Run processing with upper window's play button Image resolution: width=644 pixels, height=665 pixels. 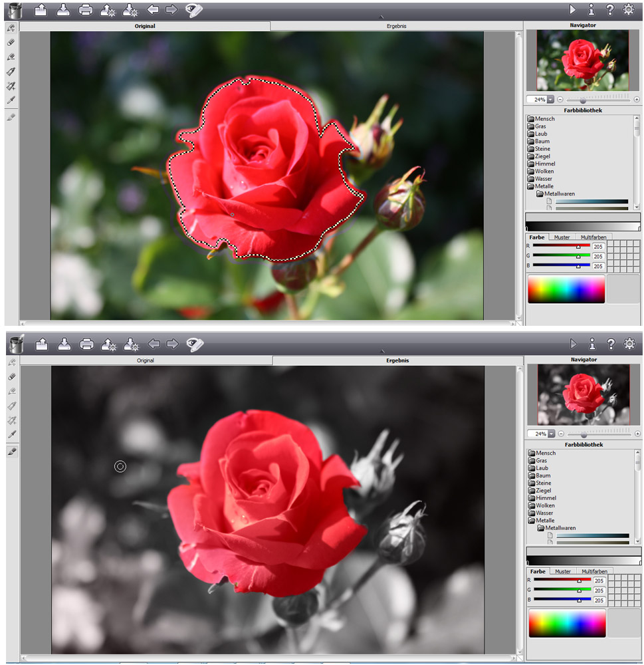pyautogui.click(x=572, y=9)
